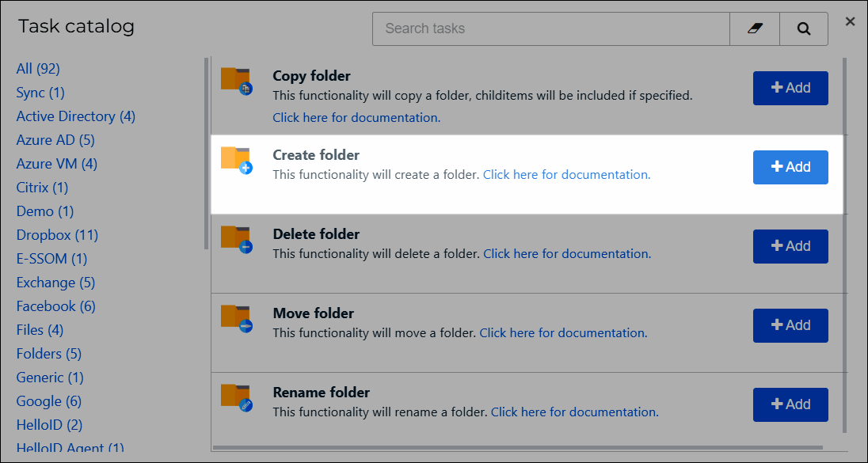Clear the search with the eraser icon
Screen dimensions: 868x463
755,28
